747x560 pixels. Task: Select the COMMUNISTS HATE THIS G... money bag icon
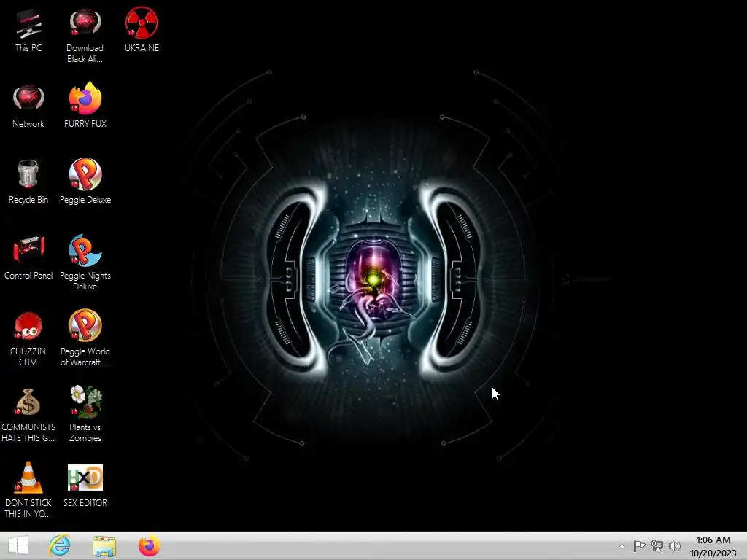point(28,402)
